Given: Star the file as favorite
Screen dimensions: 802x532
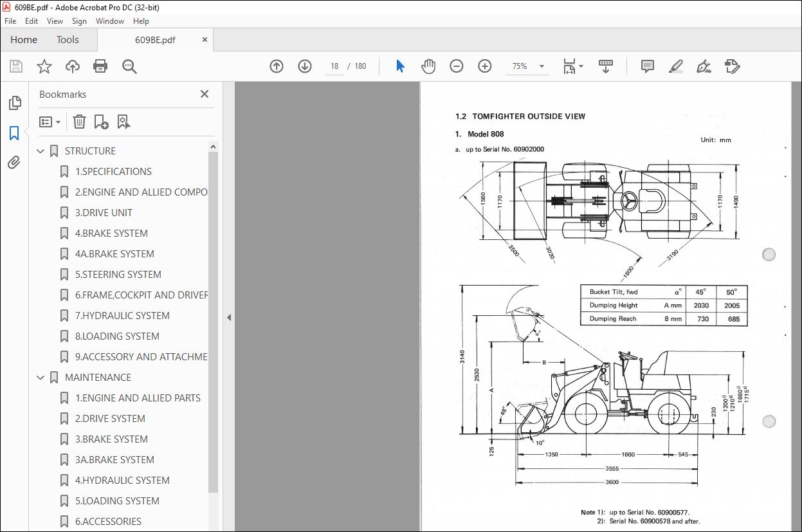Looking at the screenshot, I should pos(44,66).
